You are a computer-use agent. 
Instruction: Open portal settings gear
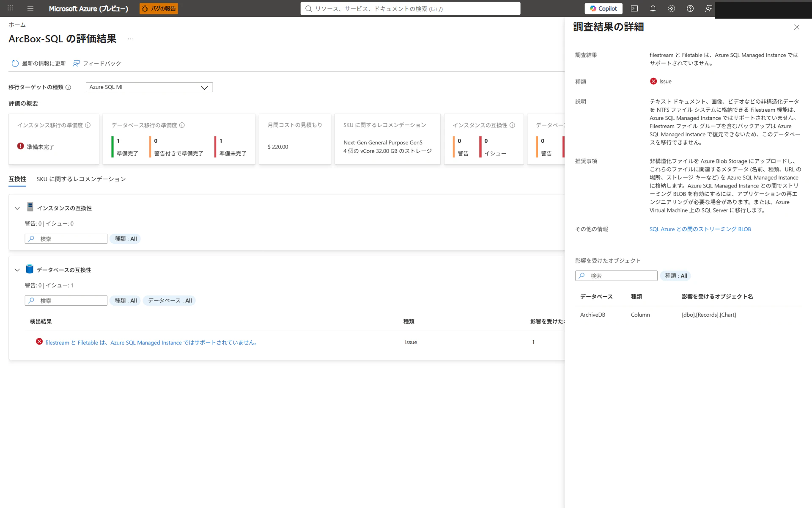pos(672,8)
